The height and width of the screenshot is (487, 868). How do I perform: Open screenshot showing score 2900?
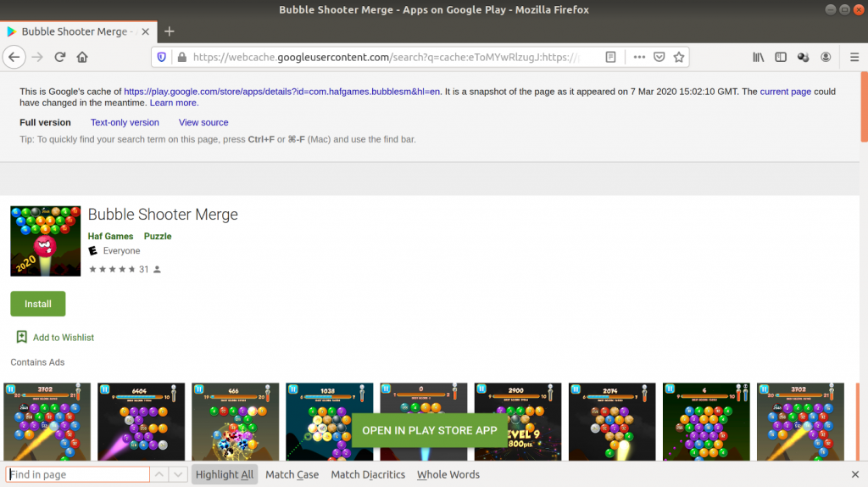point(518,422)
